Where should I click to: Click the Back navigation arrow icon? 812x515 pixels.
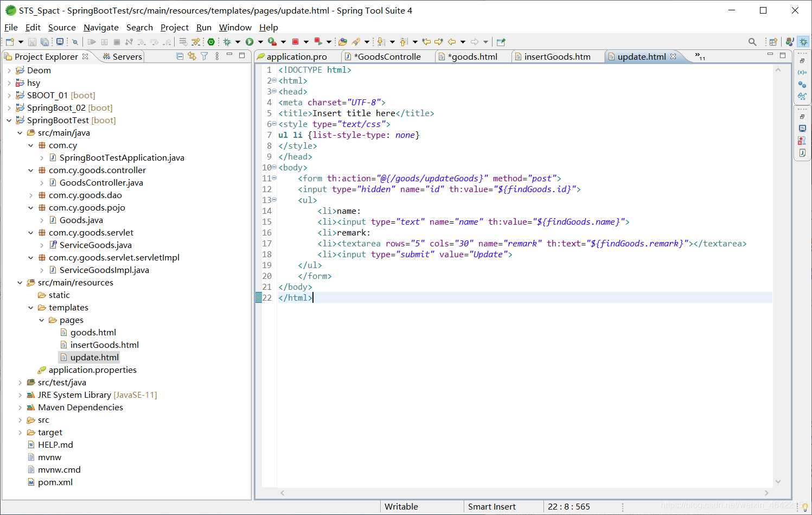(452, 42)
